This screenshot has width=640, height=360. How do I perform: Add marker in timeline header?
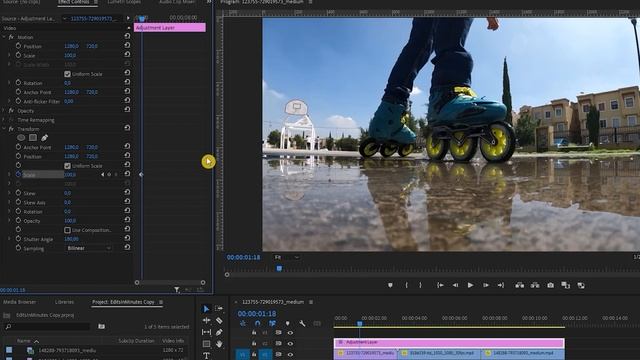(287, 323)
